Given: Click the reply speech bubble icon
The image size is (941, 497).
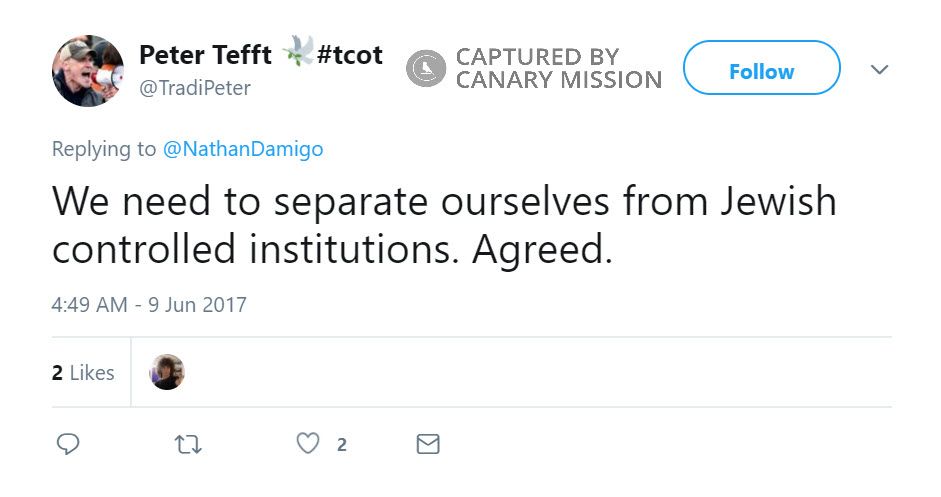Looking at the screenshot, I should (x=68, y=443).
